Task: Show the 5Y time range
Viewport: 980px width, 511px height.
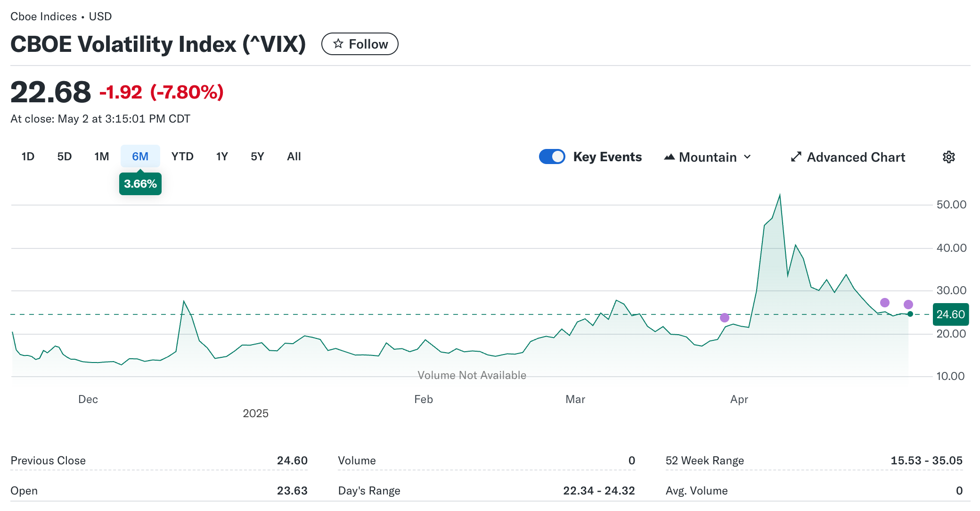Action: click(257, 157)
